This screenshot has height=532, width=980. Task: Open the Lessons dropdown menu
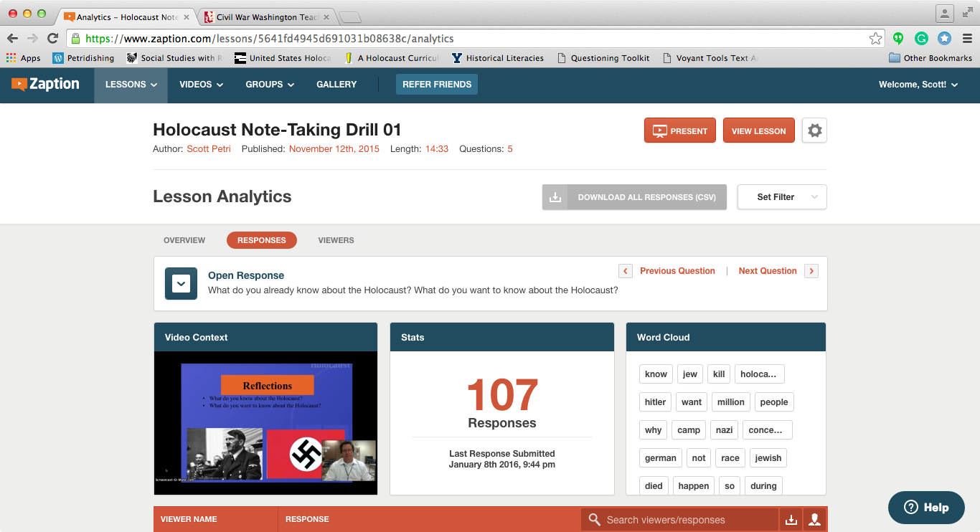coord(131,85)
